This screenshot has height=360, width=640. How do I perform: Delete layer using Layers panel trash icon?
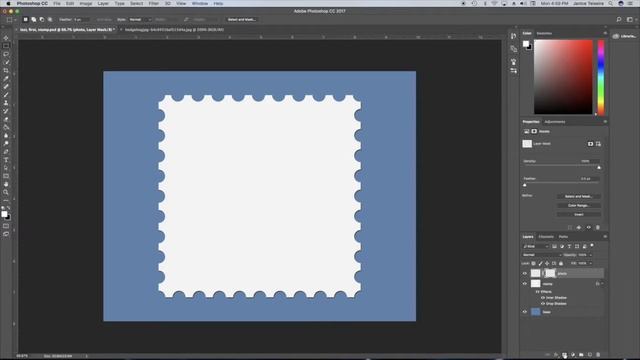point(598,355)
